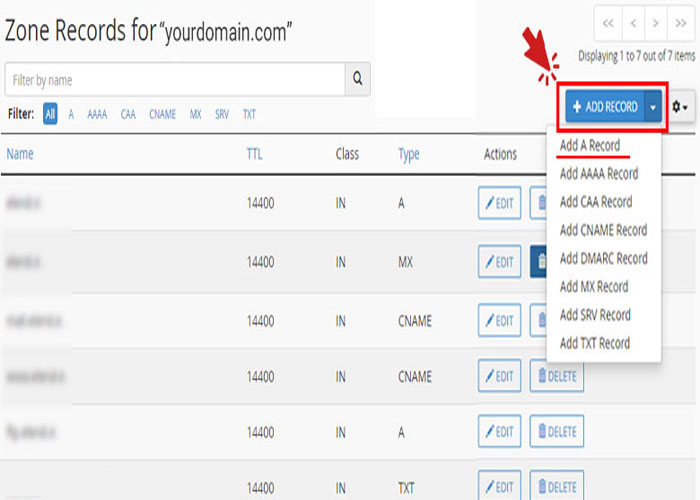This screenshot has width=700, height=500.
Task: Click the Filter by name field
Action: tap(175, 80)
